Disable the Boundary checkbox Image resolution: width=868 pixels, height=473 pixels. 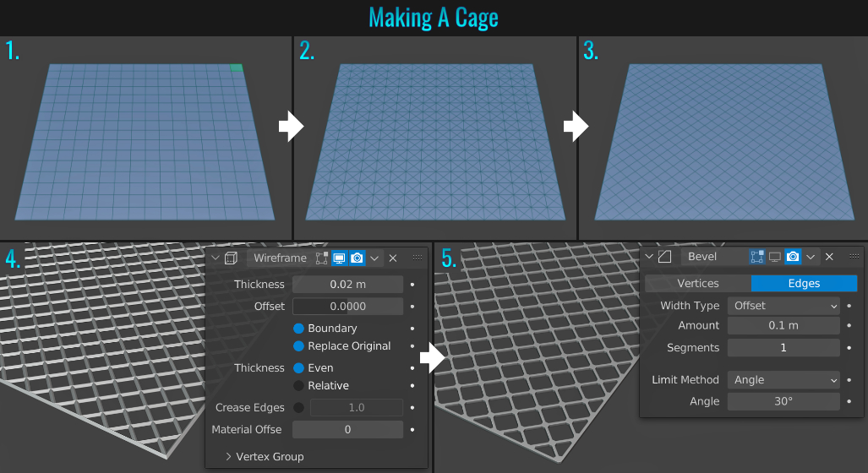tap(298, 329)
